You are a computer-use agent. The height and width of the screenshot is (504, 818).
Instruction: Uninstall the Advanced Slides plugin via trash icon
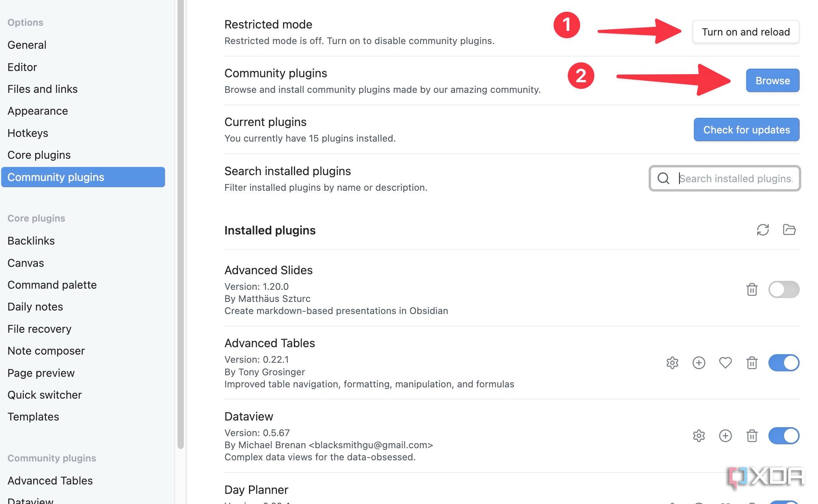coord(752,289)
